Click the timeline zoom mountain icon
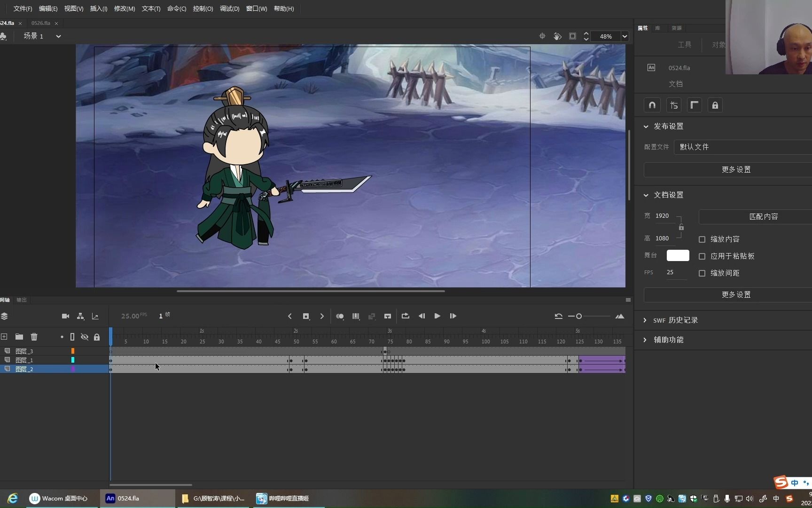This screenshot has width=812, height=508. tap(620, 316)
